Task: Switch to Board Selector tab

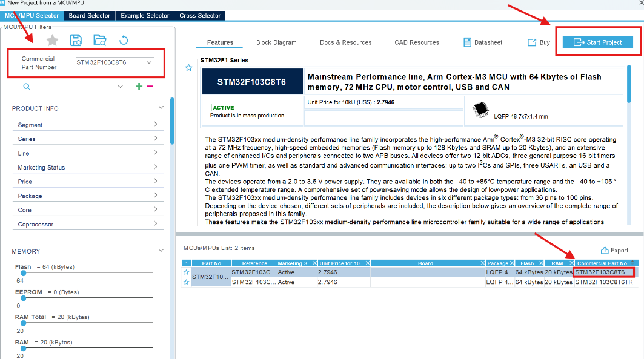Action: tap(90, 16)
